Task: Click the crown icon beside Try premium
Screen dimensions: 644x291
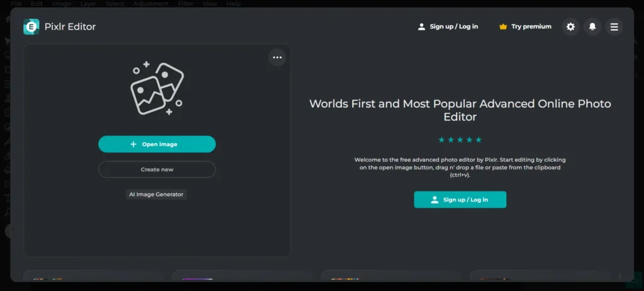Action: 503,26
